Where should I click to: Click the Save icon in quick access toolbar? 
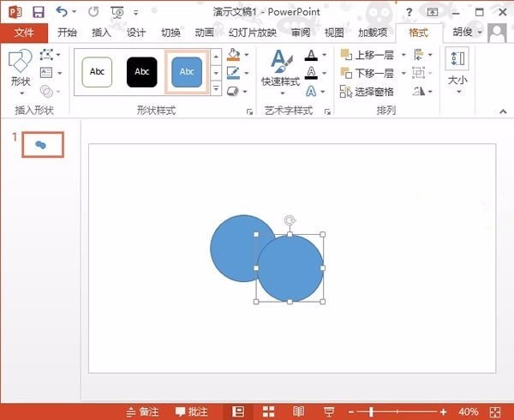point(39,13)
